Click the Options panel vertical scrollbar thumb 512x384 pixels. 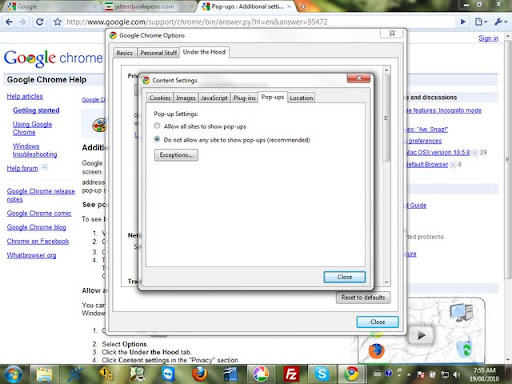click(x=386, y=118)
